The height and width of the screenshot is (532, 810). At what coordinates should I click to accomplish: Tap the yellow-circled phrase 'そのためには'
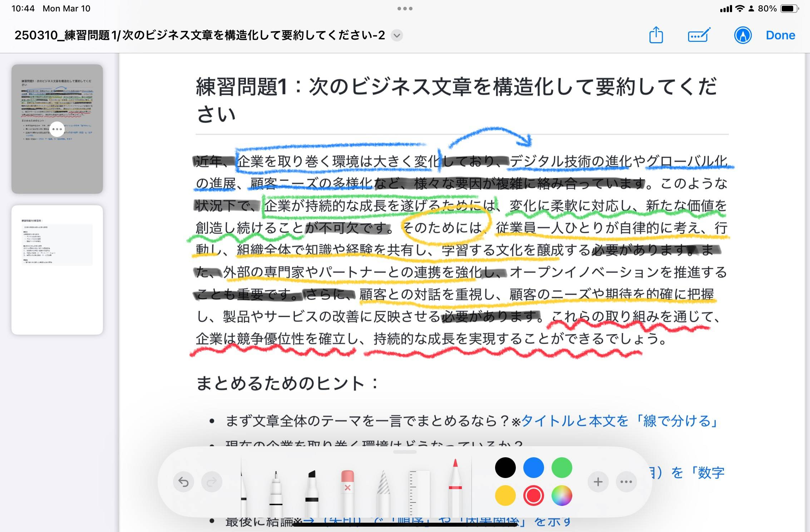(443, 228)
